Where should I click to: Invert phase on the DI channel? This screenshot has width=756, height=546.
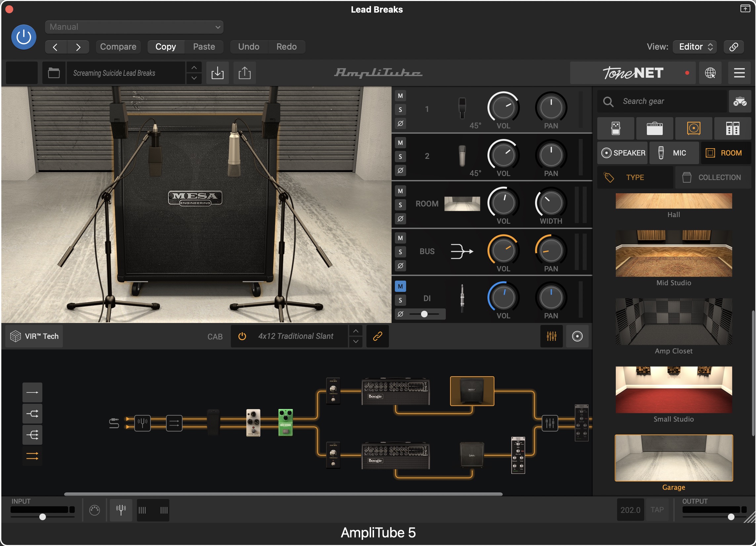tap(400, 314)
